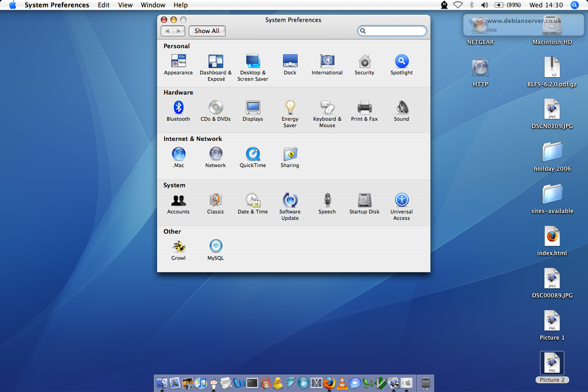The width and height of the screenshot is (588, 392).
Task: Open Startup Disk preferences
Action: click(x=364, y=201)
